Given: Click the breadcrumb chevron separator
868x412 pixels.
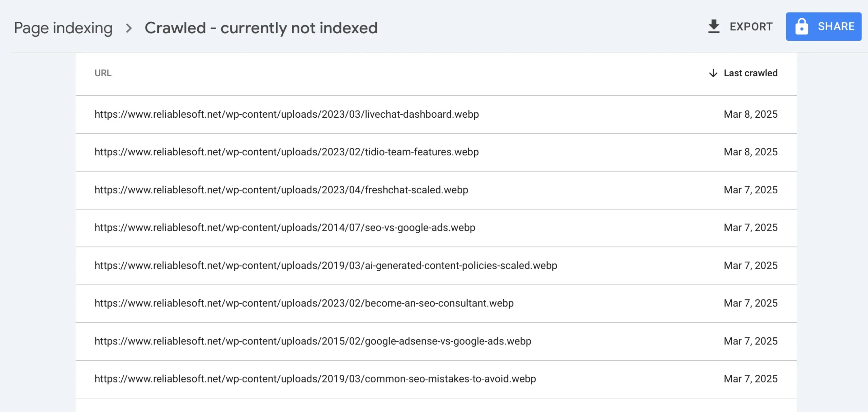Looking at the screenshot, I should coord(129,28).
